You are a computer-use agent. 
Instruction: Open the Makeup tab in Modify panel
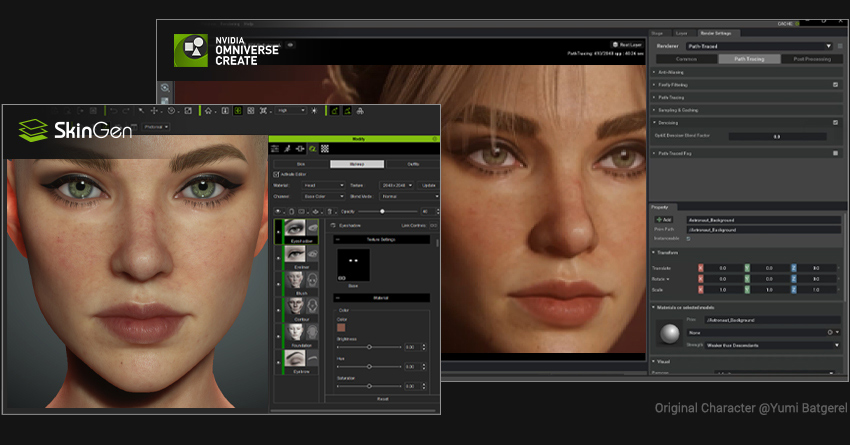[x=355, y=163]
